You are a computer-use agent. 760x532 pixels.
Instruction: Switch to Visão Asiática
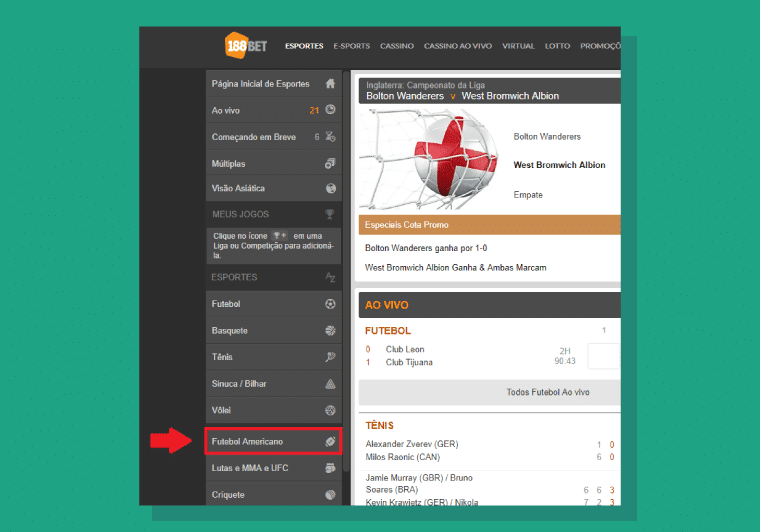click(x=274, y=188)
